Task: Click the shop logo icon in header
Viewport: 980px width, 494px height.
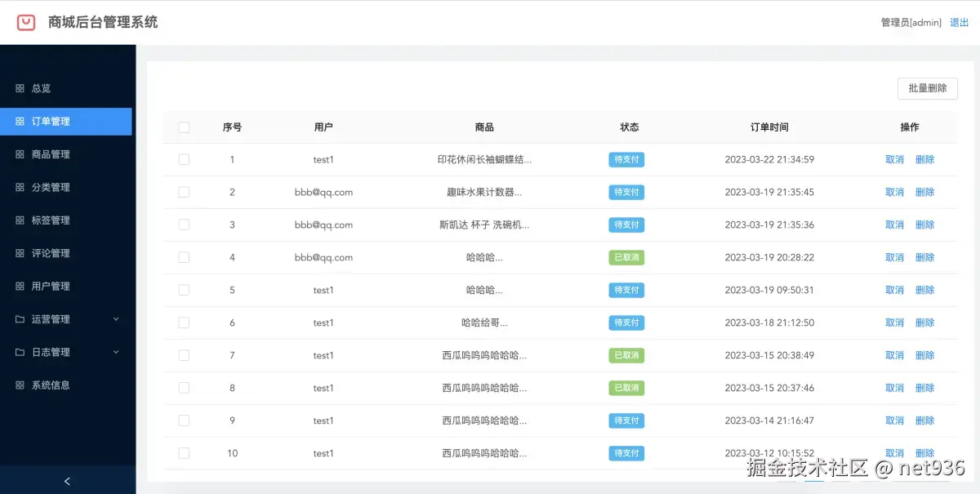Action: point(26,23)
